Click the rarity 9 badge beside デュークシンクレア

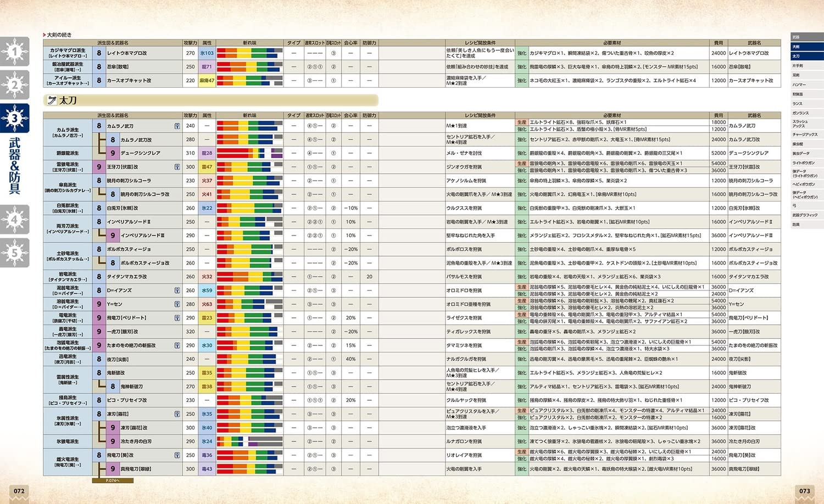click(x=113, y=153)
